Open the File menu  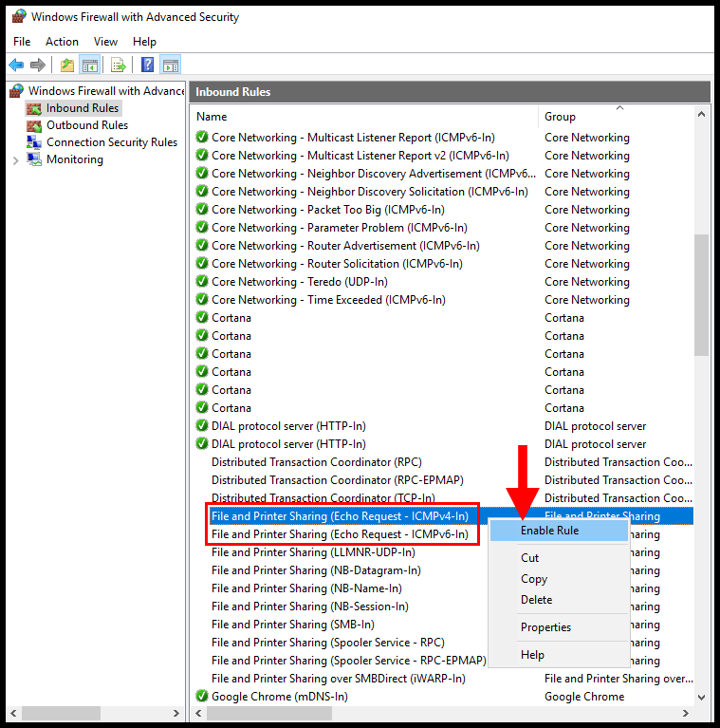(x=22, y=42)
